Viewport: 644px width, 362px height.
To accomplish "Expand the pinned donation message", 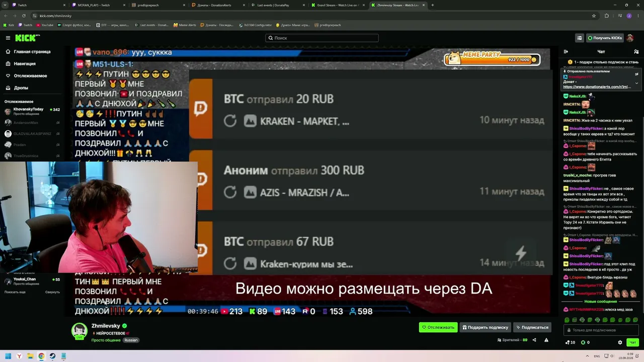I will (x=636, y=83).
